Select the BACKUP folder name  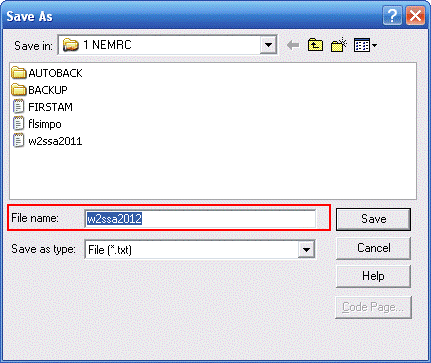pyautogui.click(x=48, y=90)
